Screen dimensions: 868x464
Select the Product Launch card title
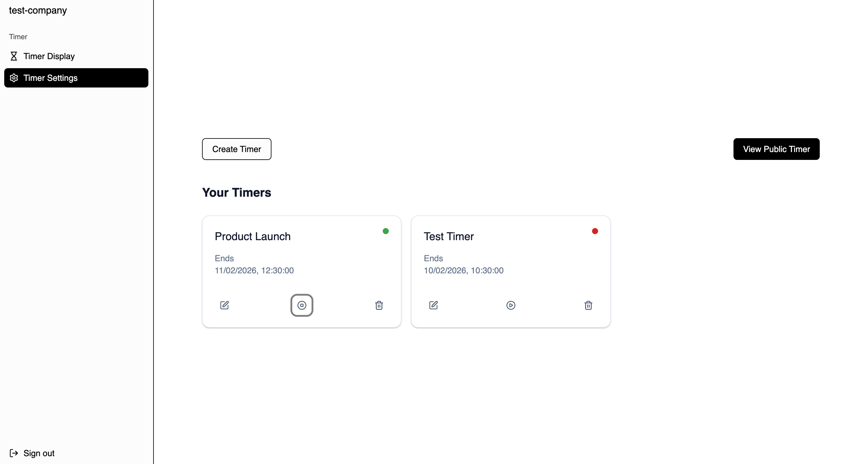(252, 236)
